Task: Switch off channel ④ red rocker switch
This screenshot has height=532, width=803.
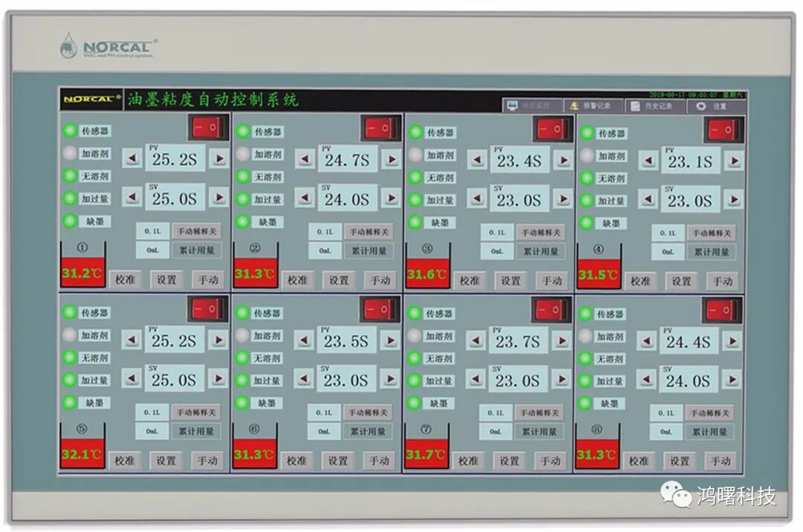Action: (x=723, y=130)
